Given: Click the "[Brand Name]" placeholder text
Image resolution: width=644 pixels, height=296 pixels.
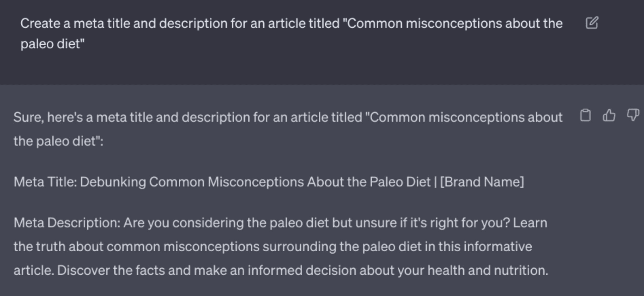Looking at the screenshot, I should pos(482,182).
